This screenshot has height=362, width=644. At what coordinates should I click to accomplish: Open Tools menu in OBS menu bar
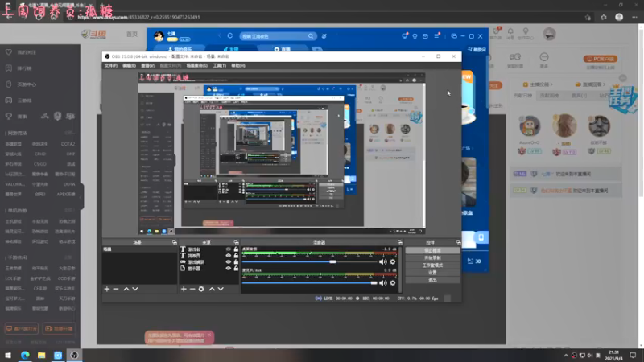point(219,66)
